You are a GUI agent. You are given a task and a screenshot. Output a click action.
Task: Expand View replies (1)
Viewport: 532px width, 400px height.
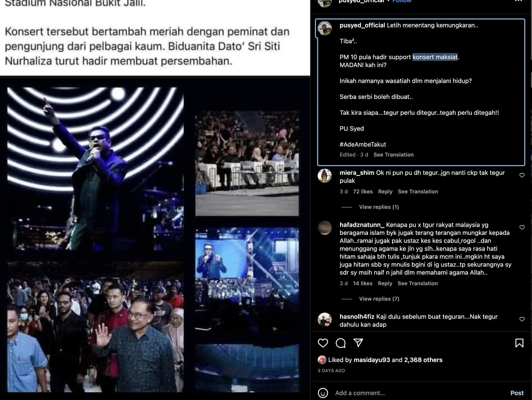(x=379, y=207)
